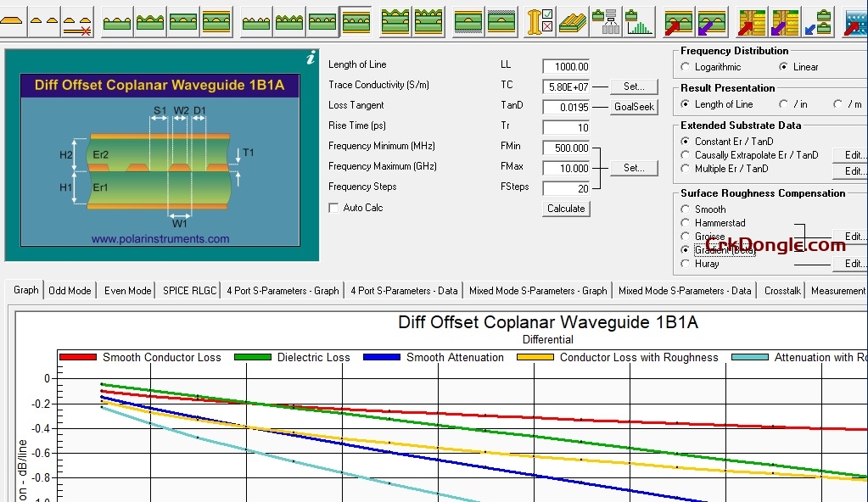Click the structure tree diagram toolbar icon
The height and width of the screenshot is (502, 868).
606,21
